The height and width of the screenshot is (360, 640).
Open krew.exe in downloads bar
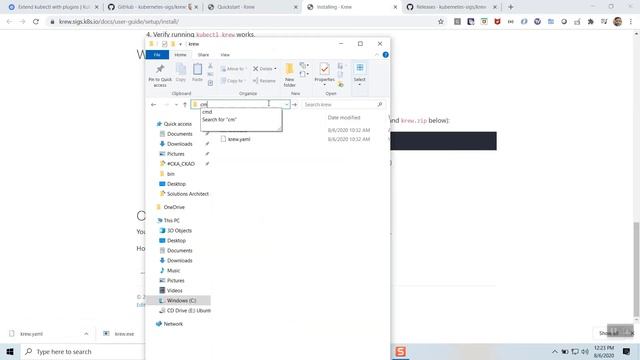124,334
